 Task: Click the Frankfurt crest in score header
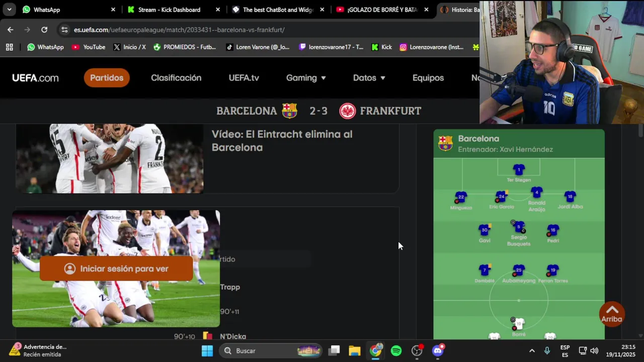click(348, 111)
